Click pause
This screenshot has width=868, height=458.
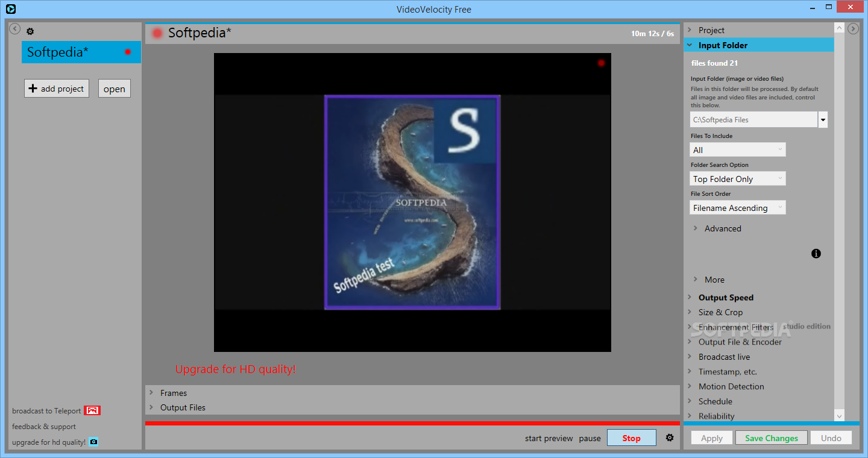coord(590,438)
